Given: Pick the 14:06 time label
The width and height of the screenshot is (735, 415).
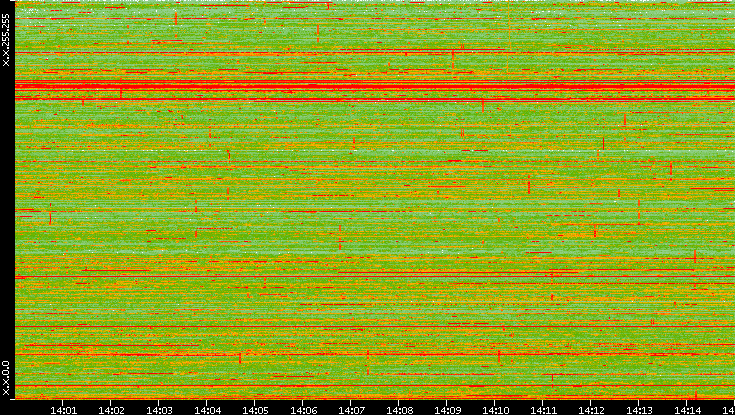Looking at the screenshot, I should tap(303, 410).
